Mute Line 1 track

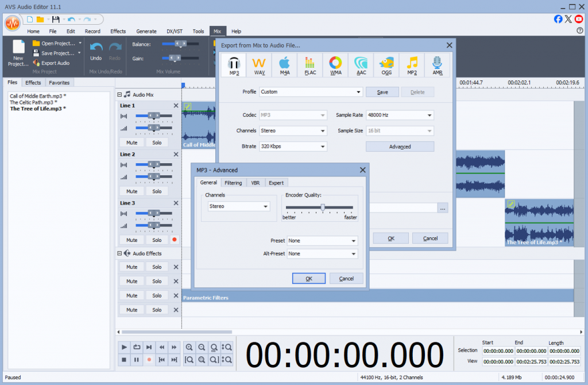(131, 143)
